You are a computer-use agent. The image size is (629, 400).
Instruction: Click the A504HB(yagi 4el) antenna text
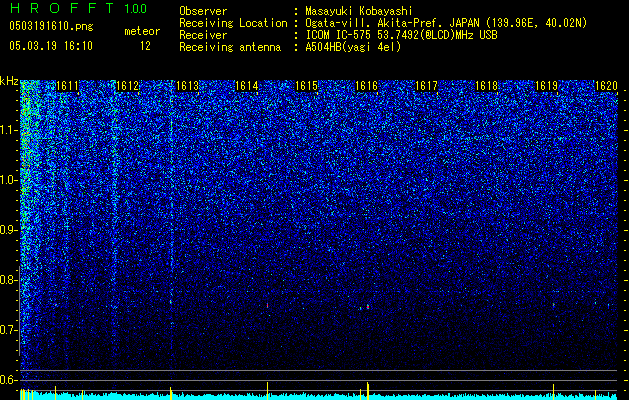pyautogui.click(x=353, y=47)
